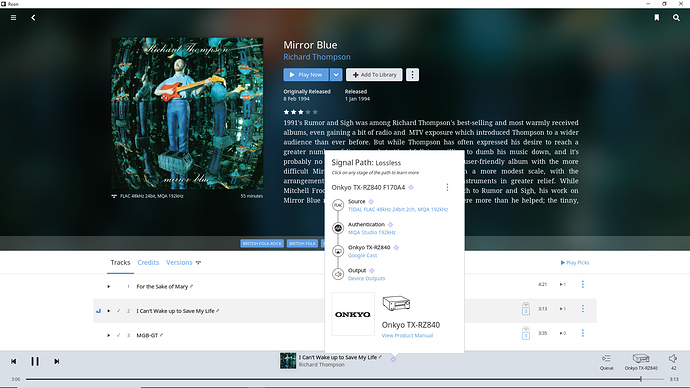
Task: Click the Onkyo TX-RZ840 Google Cast stage icon
Action: click(338, 251)
